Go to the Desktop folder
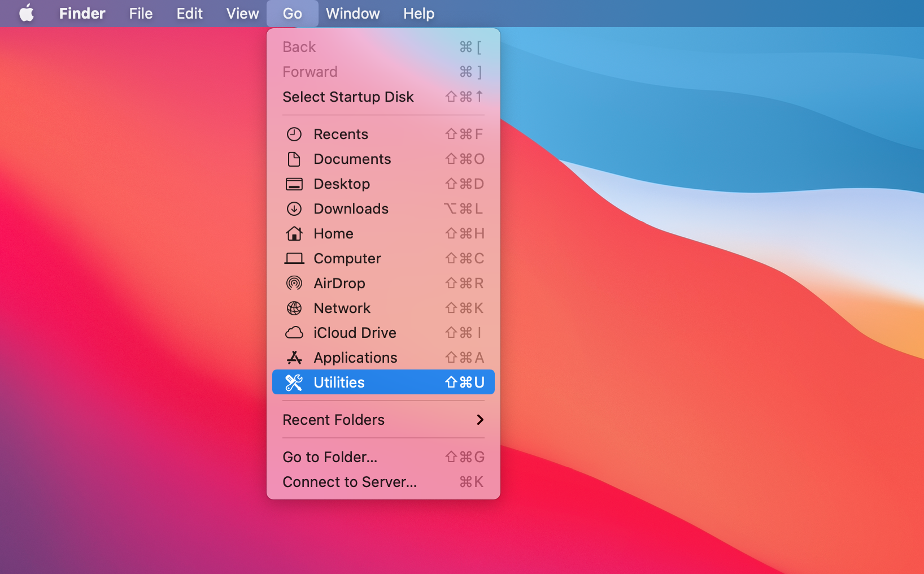 click(x=383, y=184)
